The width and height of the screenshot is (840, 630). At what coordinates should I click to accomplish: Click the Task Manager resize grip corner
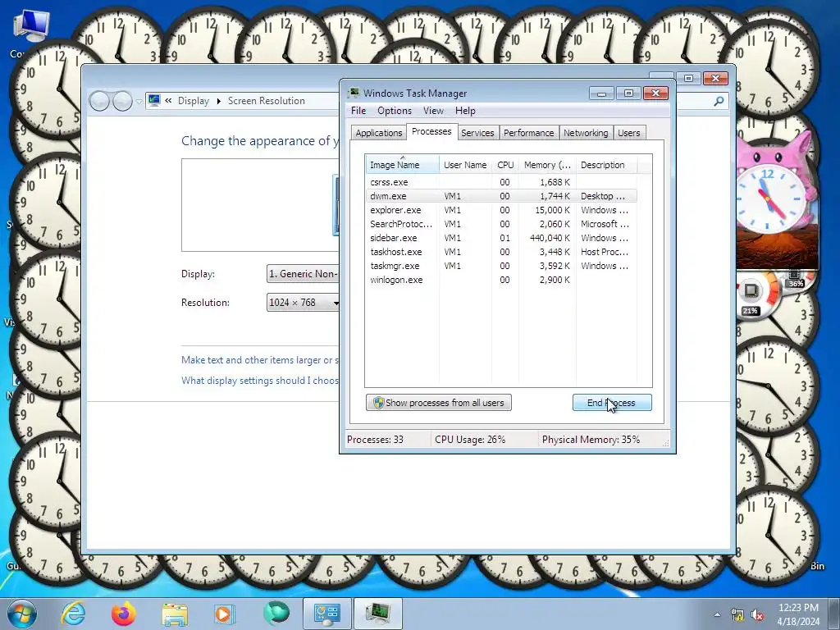click(666, 444)
